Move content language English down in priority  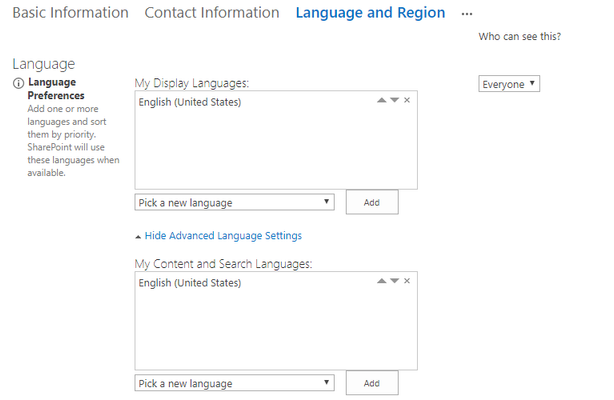(x=394, y=281)
